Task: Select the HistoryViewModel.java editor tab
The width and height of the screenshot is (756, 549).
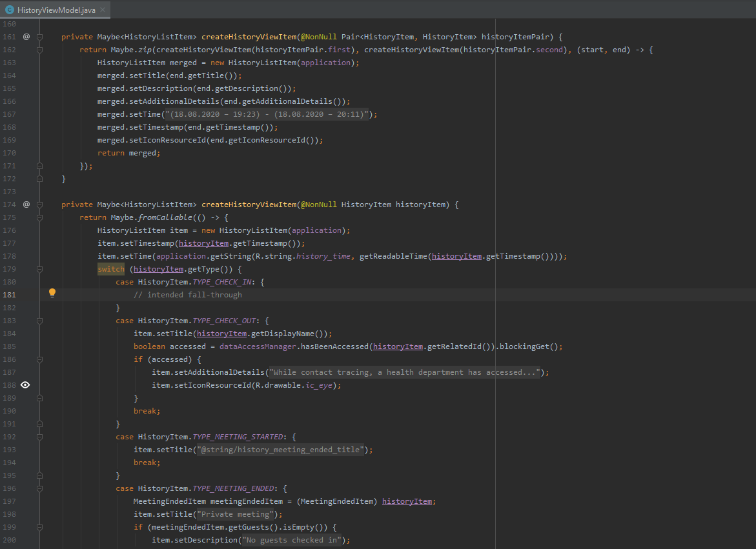Action: [x=56, y=10]
